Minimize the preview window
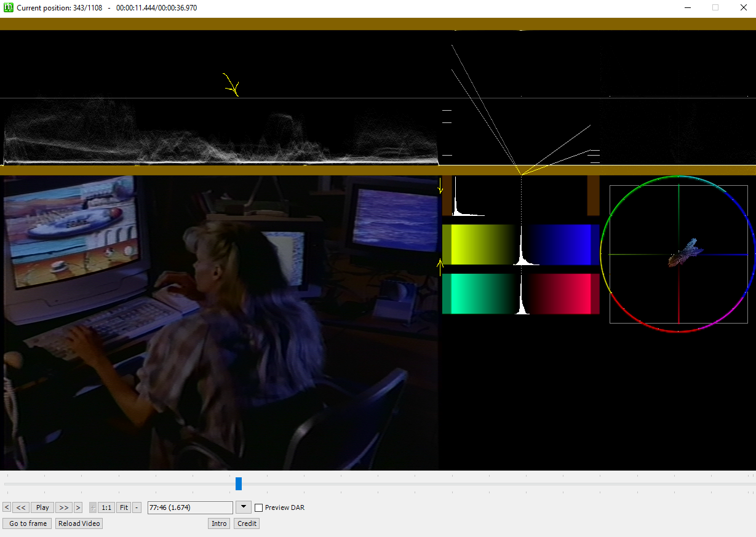 (686, 8)
